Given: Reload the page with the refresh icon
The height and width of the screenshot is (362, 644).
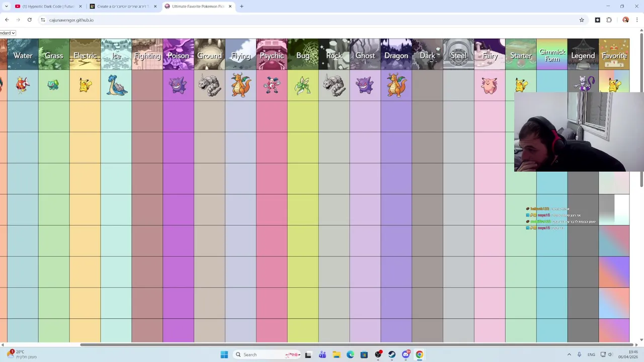Looking at the screenshot, I should (x=30, y=20).
